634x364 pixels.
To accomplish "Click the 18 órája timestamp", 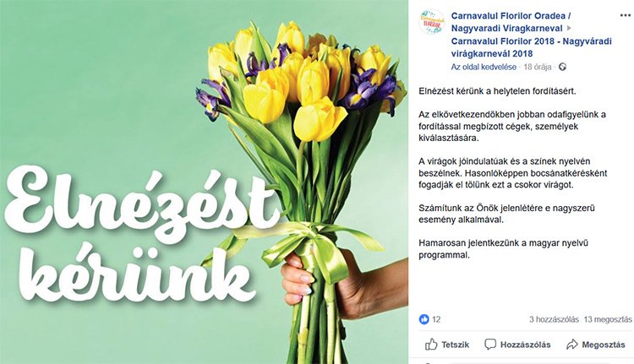I will click(x=538, y=67).
